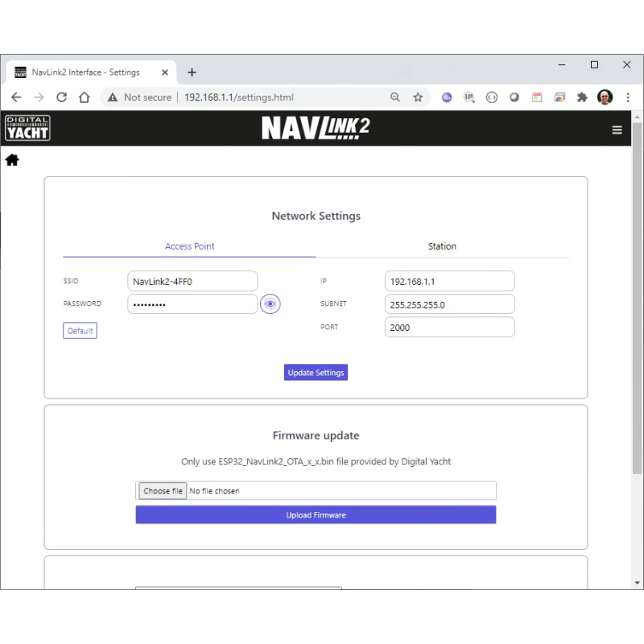Click the Default password button
Viewport: 644px width, 644px height.
pos(80,330)
